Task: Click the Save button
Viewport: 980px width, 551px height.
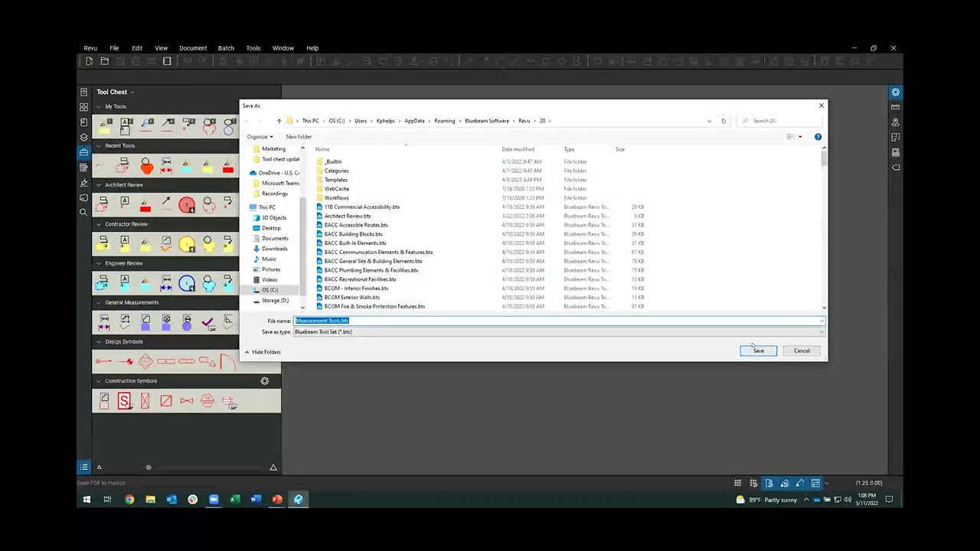Action: pos(758,350)
